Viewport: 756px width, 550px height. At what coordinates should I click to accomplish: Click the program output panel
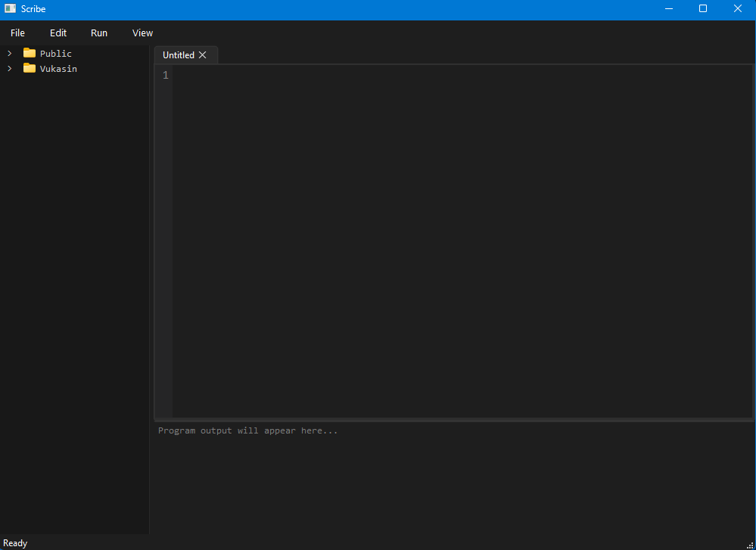453,477
